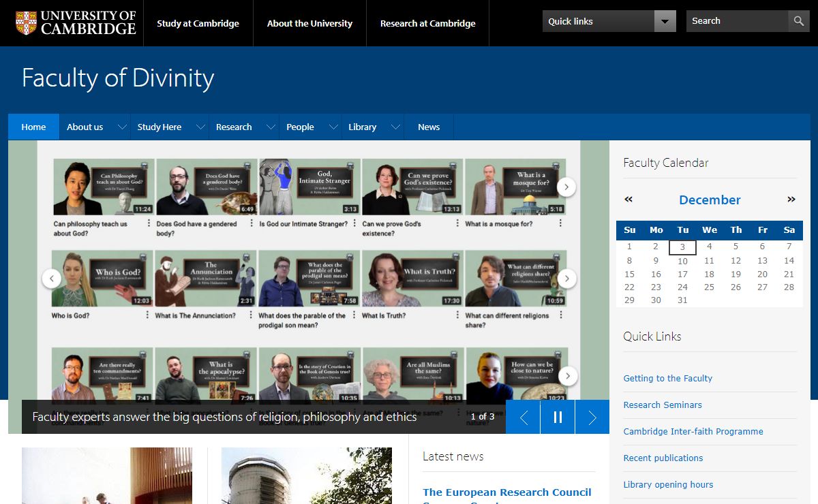Go to next calendar month arrow
818x504 pixels.
click(791, 200)
